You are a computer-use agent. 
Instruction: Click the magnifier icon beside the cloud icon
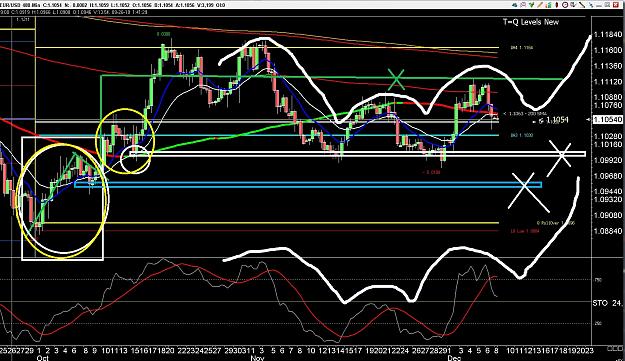point(523,5)
